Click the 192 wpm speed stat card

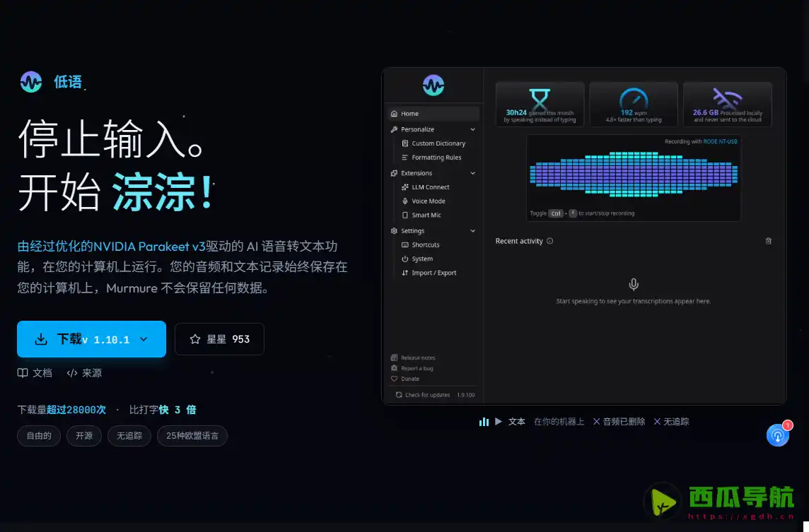[634, 104]
